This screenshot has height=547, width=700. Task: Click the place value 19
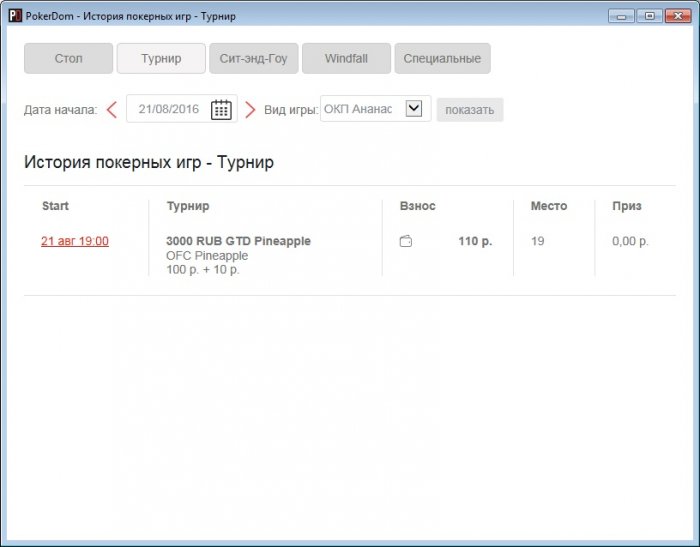[x=538, y=241]
